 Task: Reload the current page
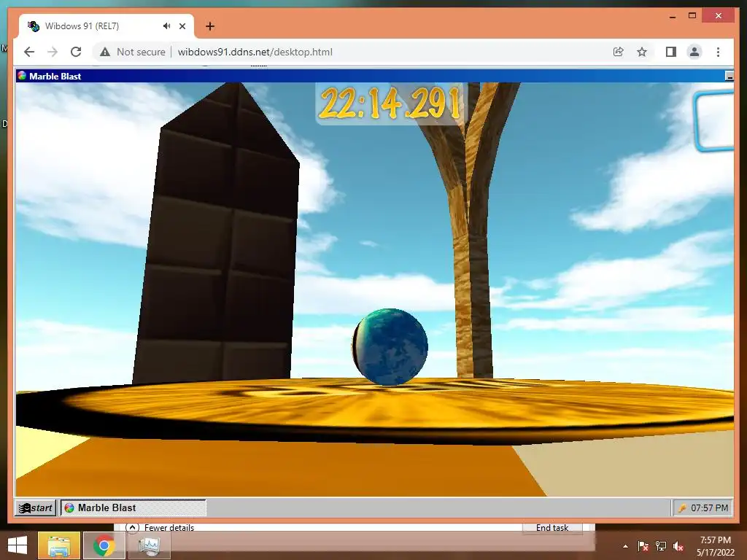tap(76, 52)
